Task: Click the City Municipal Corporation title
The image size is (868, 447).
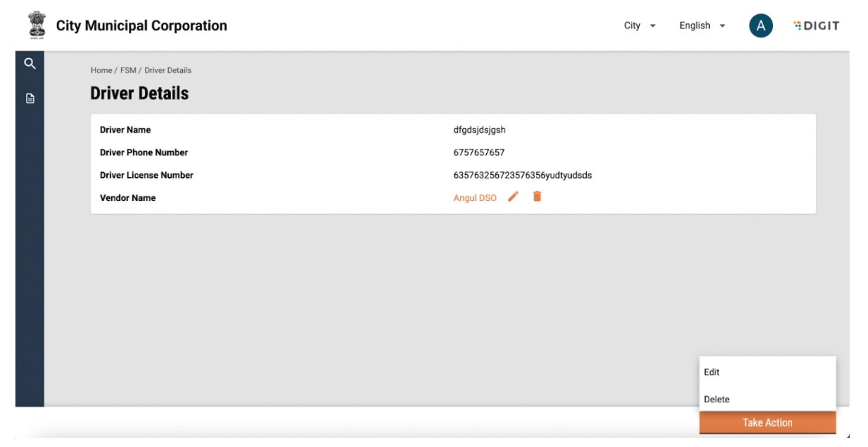Action: tap(142, 26)
